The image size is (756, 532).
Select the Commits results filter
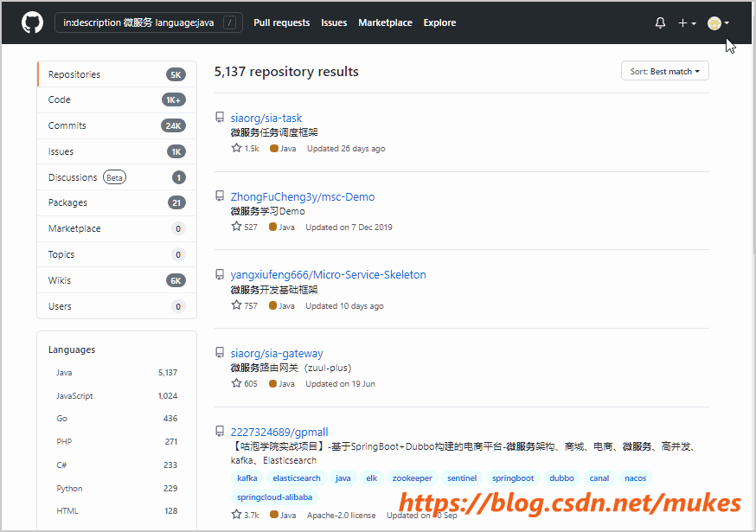tap(117, 126)
